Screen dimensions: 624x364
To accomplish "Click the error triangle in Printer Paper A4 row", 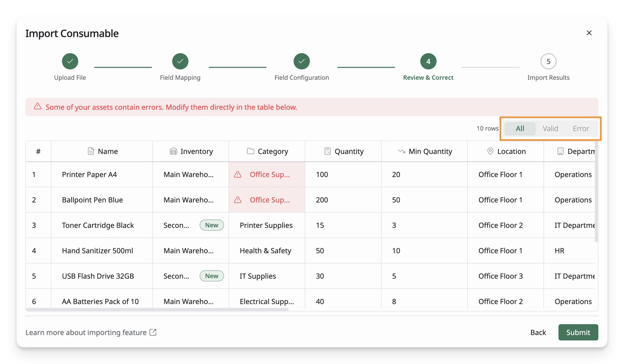I will [238, 174].
